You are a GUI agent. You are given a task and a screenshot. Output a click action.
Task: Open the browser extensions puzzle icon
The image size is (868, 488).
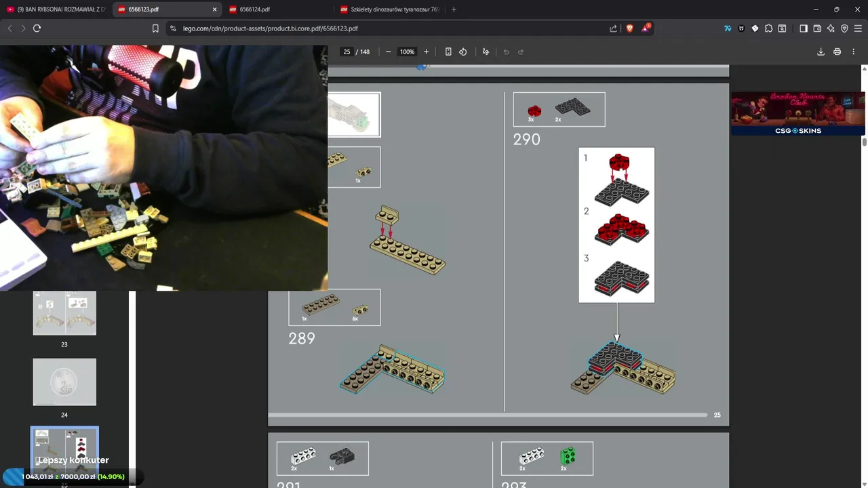coord(768,28)
